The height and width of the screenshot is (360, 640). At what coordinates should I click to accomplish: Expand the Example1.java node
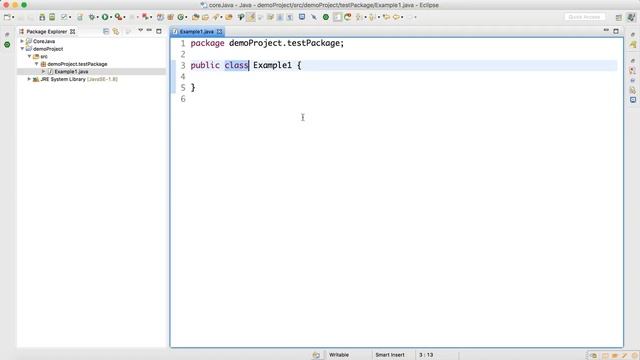[44, 71]
